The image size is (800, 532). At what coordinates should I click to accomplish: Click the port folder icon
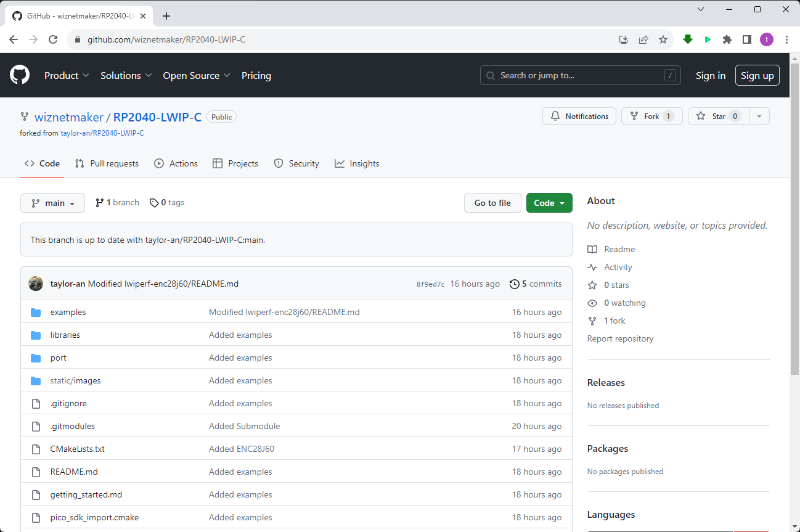36,358
